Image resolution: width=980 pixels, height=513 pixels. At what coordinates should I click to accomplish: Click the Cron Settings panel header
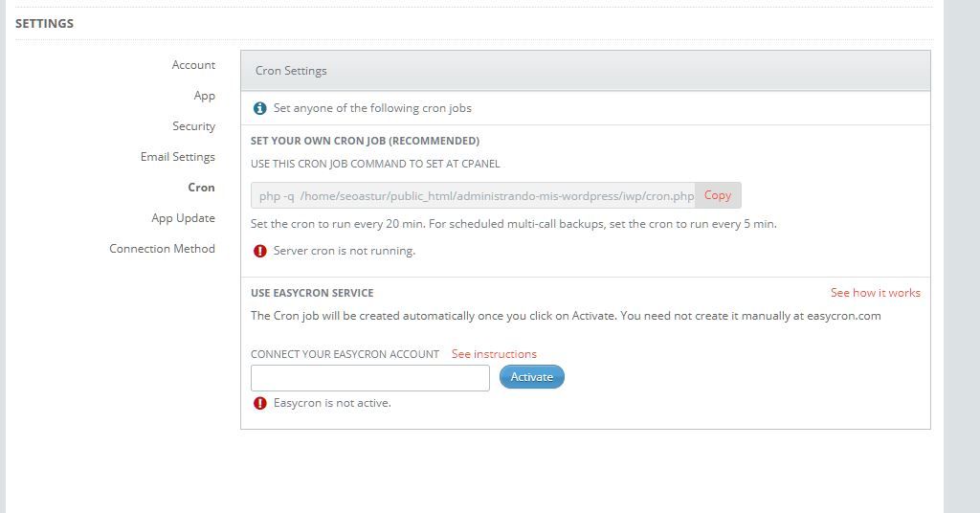[586, 71]
